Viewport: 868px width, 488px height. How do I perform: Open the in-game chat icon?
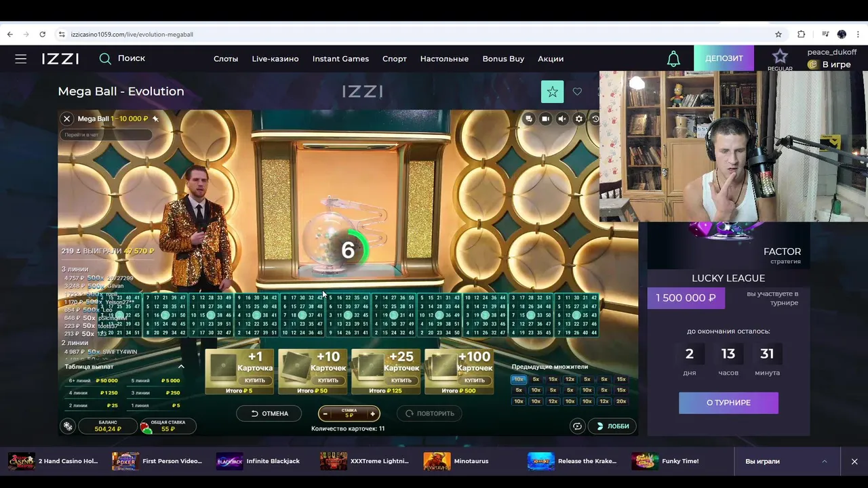tap(528, 119)
